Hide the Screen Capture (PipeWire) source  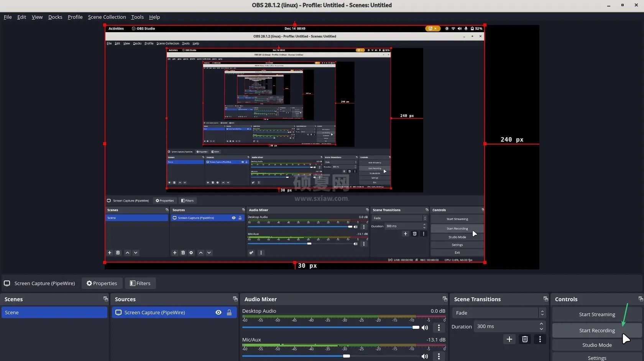pyautogui.click(x=219, y=312)
